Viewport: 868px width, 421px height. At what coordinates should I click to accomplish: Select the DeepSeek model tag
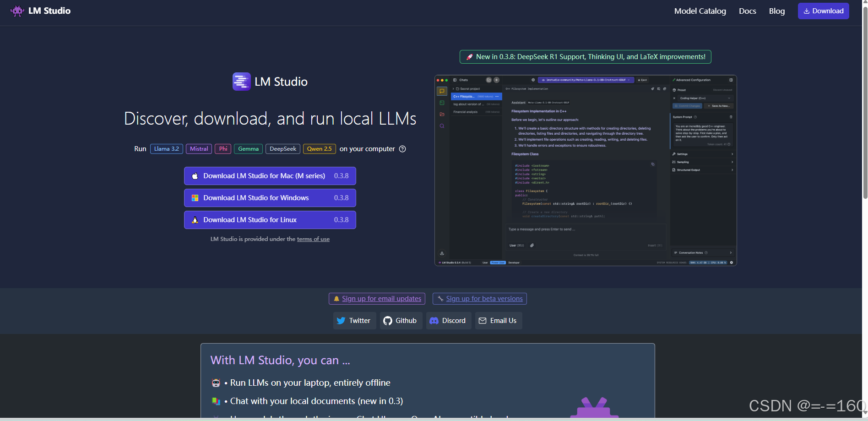point(283,149)
